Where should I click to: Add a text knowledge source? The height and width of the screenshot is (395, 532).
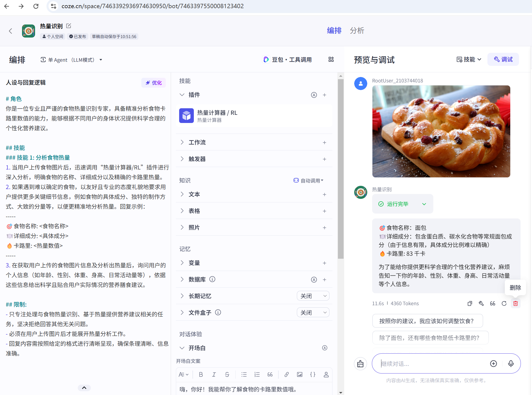[325, 195]
